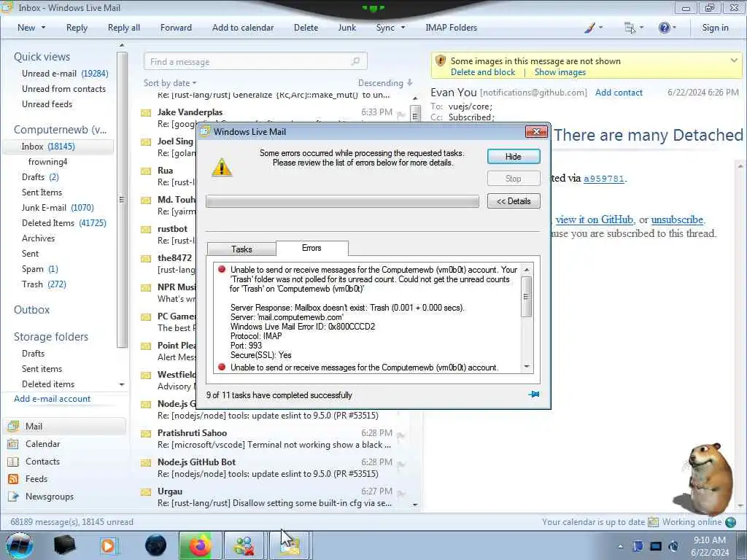The width and height of the screenshot is (747, 560).
Task: Click Sign in button
Action: (715, 28)
